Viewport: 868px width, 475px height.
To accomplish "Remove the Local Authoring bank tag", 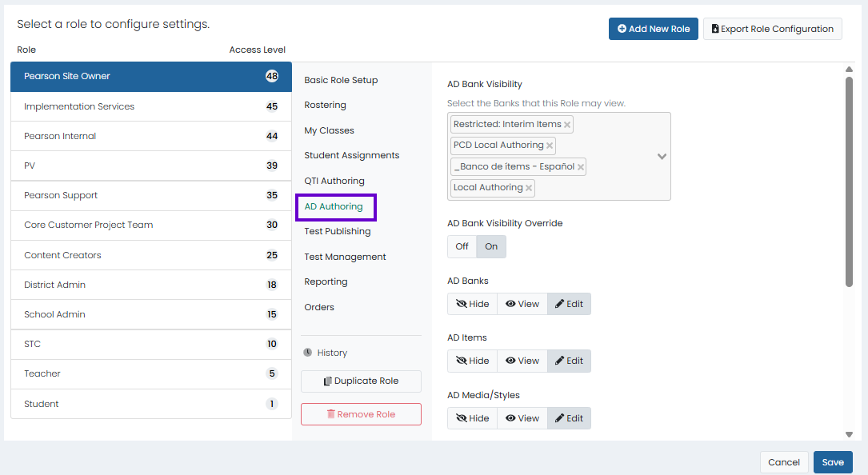I will pyautogui.click(x=529, y=188).
